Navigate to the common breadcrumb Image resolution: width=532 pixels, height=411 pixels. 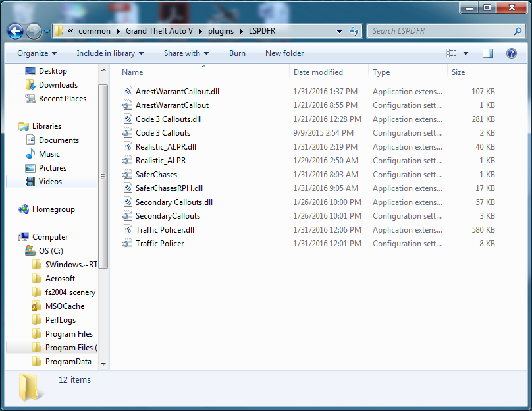94,31
